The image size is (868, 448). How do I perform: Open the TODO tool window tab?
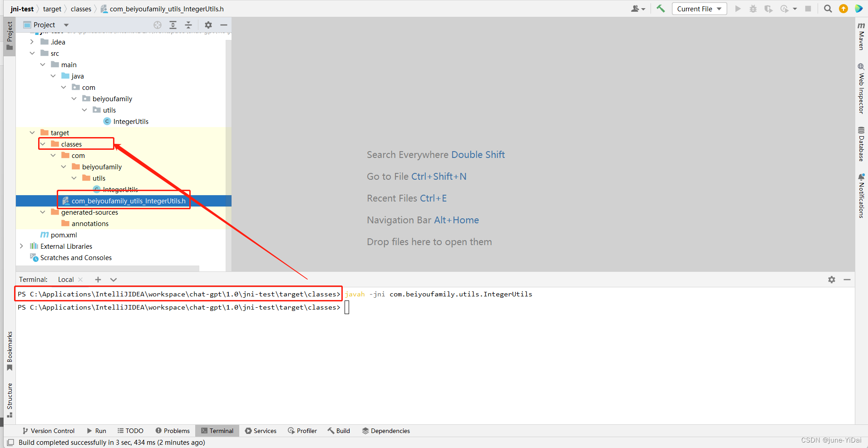(x=130, y=431)
